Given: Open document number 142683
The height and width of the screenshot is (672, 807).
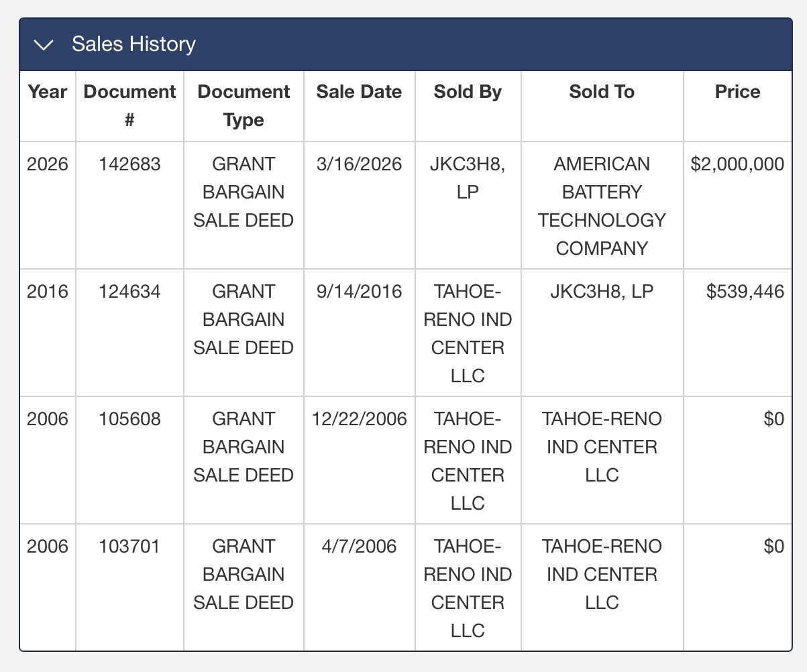Looking at the screenshot, I should click(129, 164).
